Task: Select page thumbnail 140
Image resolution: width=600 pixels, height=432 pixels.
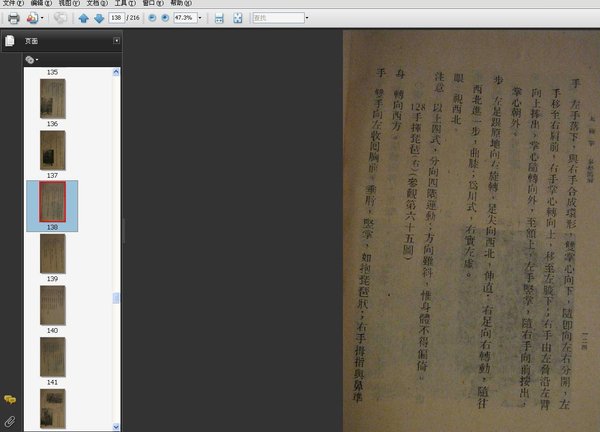Action: pyautogui.click(x=53, y=305)
